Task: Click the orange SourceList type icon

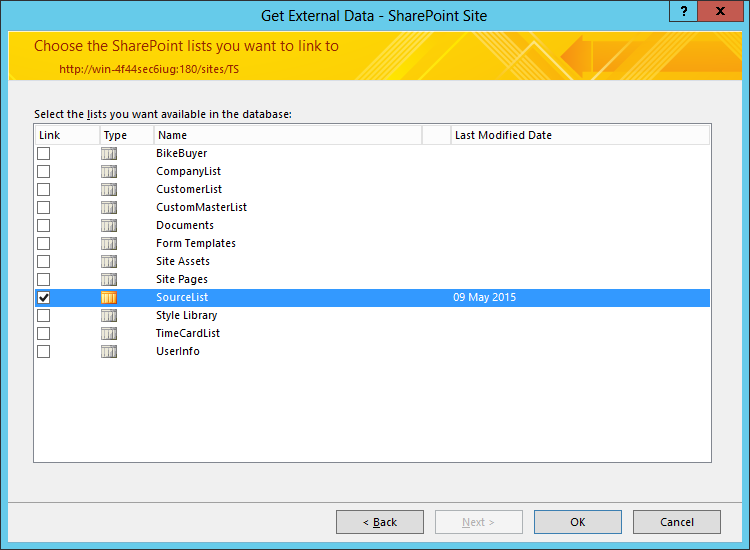Action: coord(109,297)
